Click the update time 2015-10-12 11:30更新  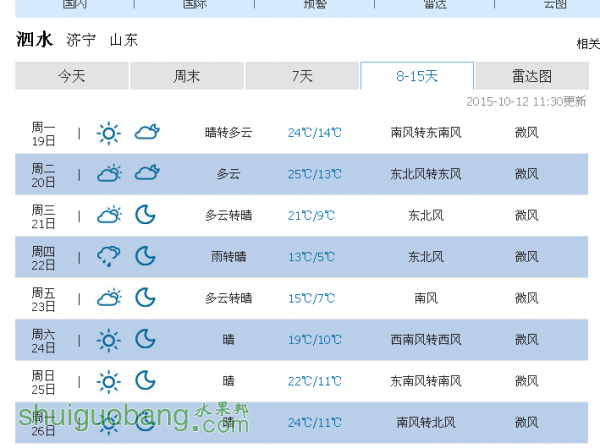click(x=526, y=101)
